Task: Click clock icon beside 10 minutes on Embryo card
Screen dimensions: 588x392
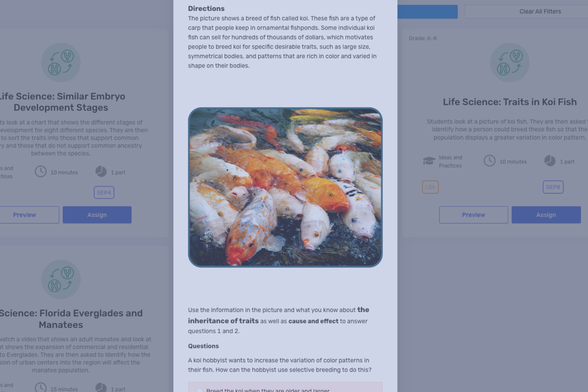Action: coord(41,171)
